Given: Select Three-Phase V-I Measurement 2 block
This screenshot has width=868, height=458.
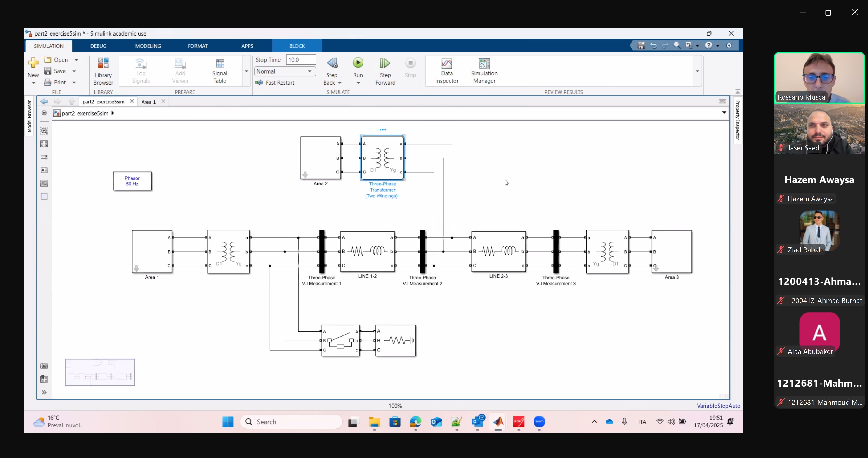Looking at the screenshot, I should (x=422, y=252).
